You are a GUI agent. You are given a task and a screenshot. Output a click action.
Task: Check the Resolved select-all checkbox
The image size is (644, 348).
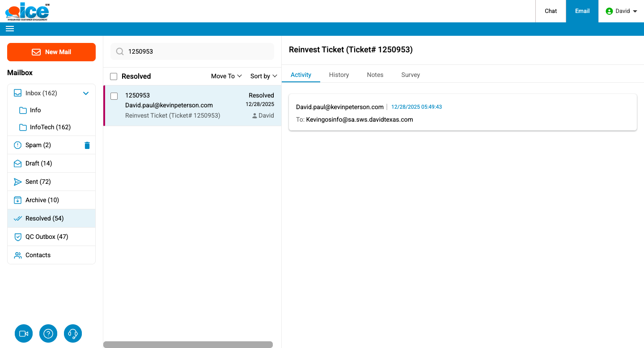click(114, 76)
